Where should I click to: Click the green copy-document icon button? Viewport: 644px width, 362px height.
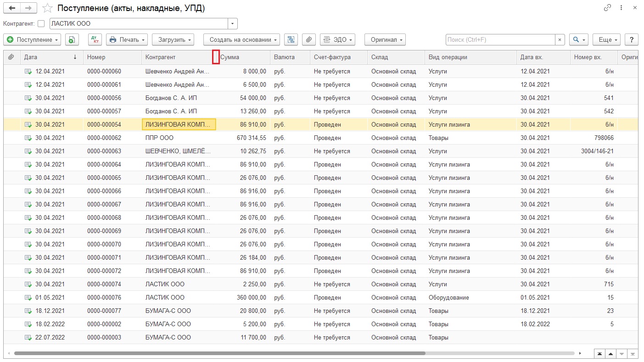click(x=72, y=40)
